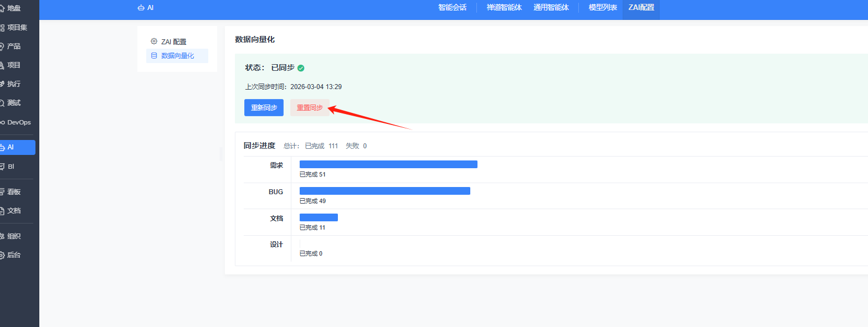868x327 pixels.
Task: Click the BUG row label
Action: tap(276, 191)
